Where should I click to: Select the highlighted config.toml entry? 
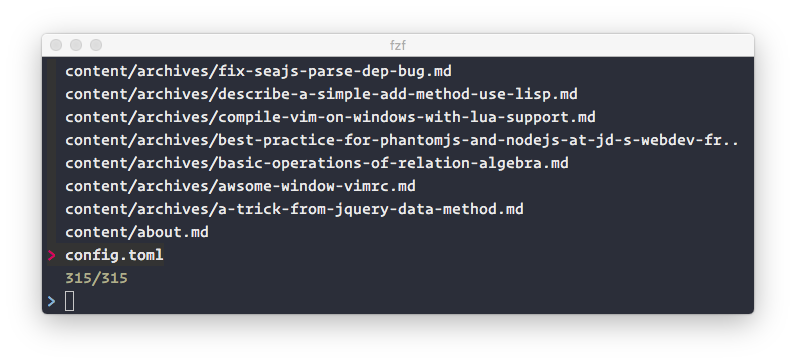[114, 255]
